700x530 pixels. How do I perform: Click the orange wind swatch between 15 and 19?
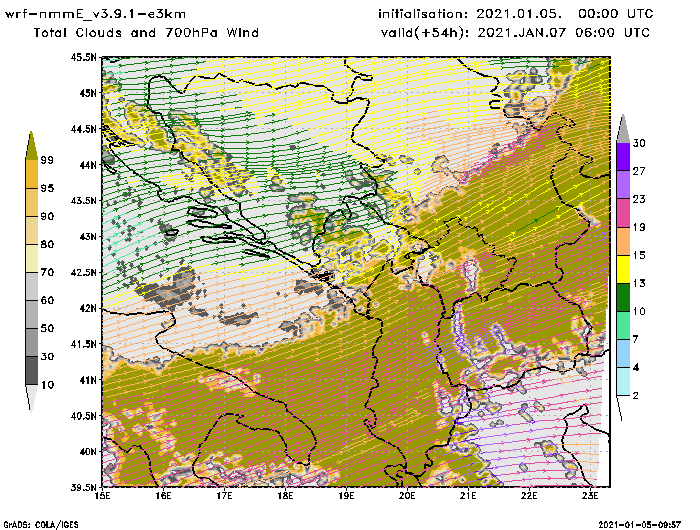623,241
